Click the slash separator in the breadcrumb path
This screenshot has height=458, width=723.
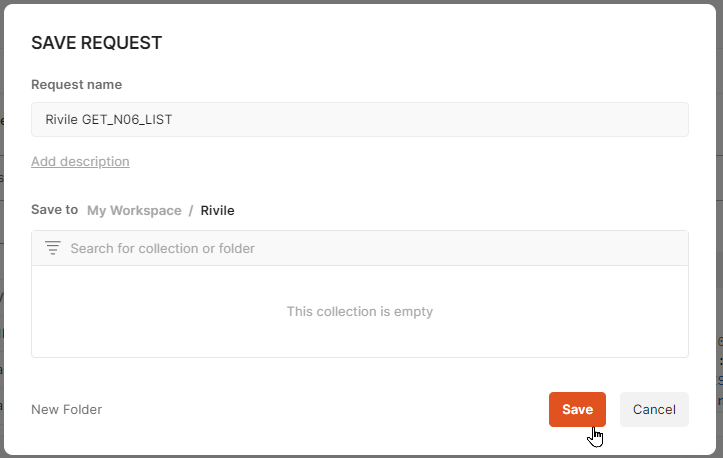[x=191, y=210]
